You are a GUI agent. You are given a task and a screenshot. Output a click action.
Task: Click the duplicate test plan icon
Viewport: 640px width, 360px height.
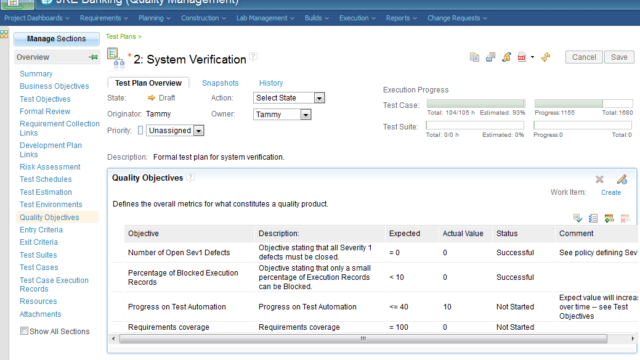pos(474,57)
